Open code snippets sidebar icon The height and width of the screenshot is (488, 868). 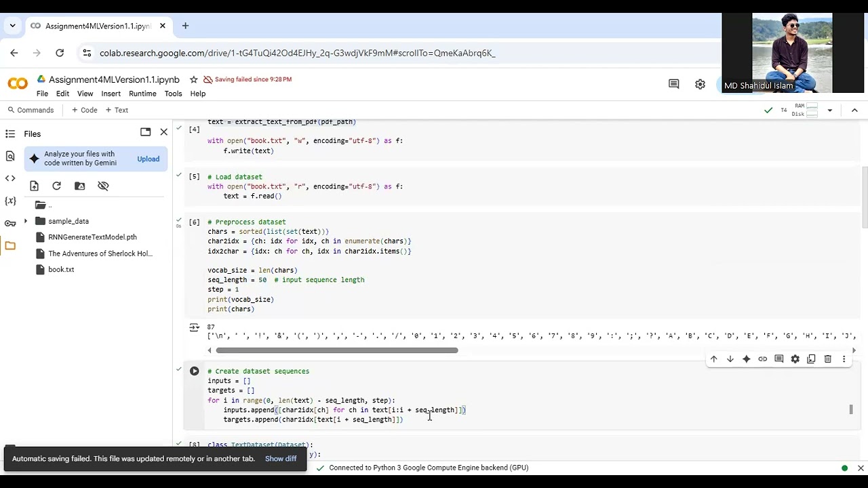[10, 178]
